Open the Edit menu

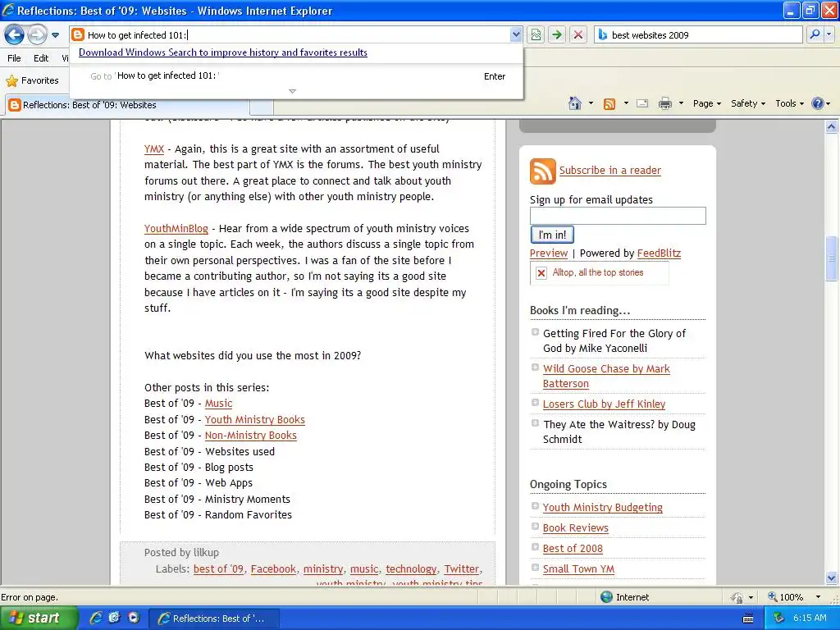(x=41, y=58)
